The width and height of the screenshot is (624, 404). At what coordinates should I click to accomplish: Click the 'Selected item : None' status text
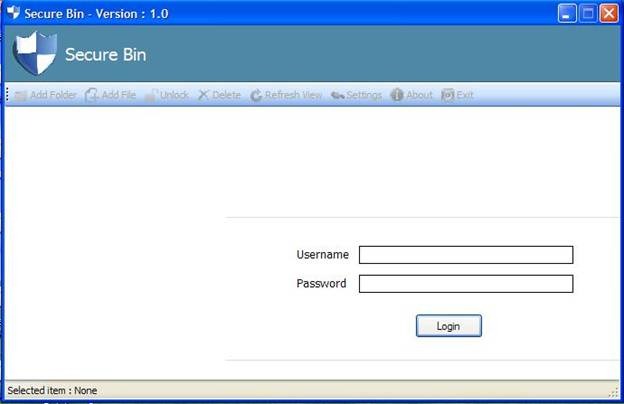pos(52,390)
